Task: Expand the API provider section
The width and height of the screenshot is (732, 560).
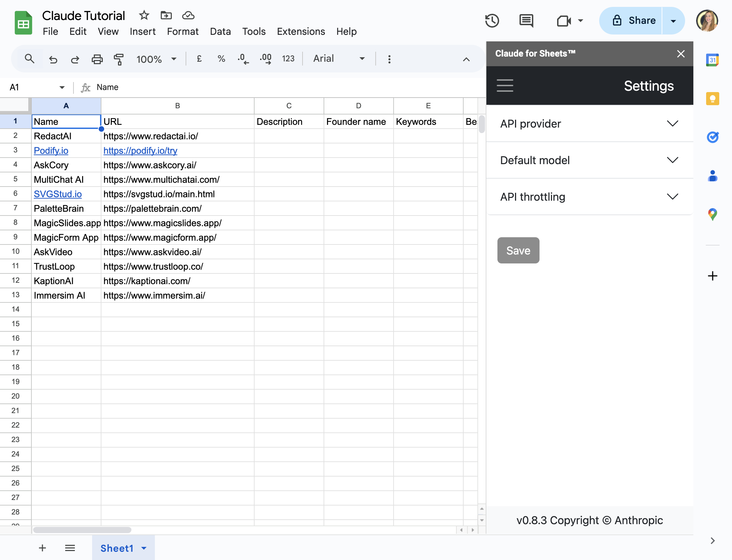Action: click(x=590, y=123)
